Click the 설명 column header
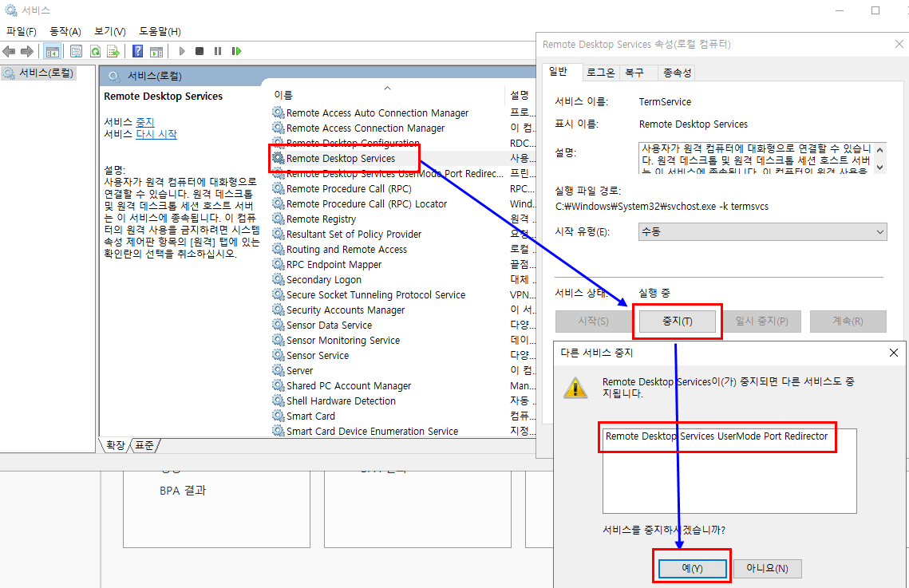The height and width of the screenshot is (588, 909). pos(520,94)
